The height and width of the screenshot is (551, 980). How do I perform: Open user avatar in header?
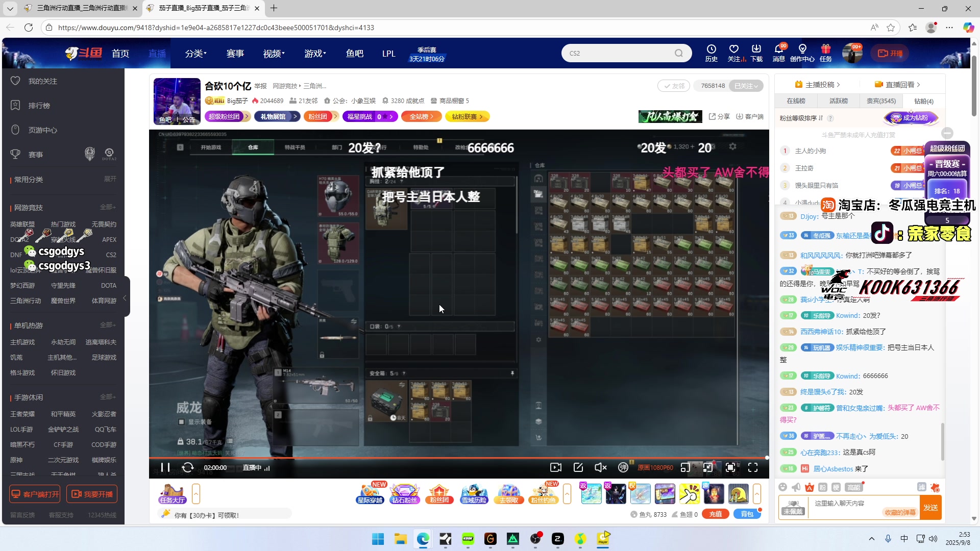coord(852,53)
